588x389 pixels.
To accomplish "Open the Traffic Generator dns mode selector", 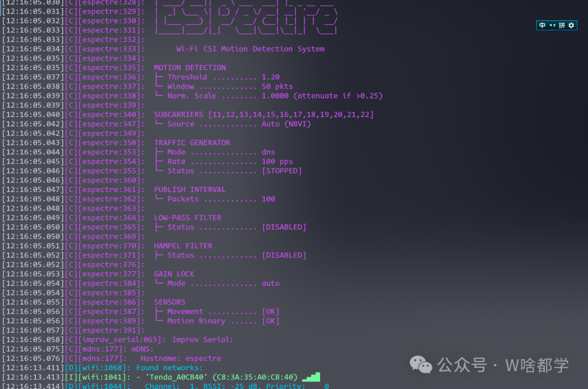I will coord(268,152).
